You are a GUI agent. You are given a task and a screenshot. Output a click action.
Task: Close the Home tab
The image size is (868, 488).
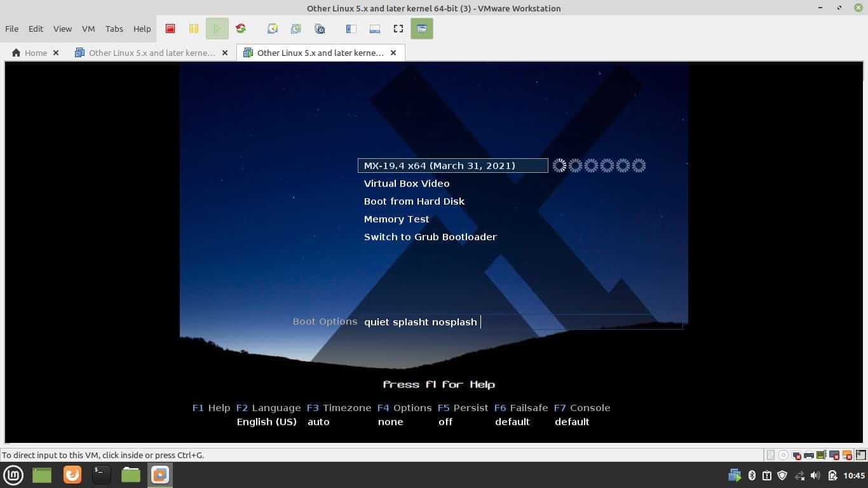pyautogui.click(x=56, y=53)
